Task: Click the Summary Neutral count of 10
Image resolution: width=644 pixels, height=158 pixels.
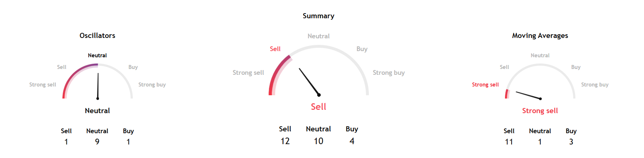Action: pyautogui.click(x=318, y=141)
